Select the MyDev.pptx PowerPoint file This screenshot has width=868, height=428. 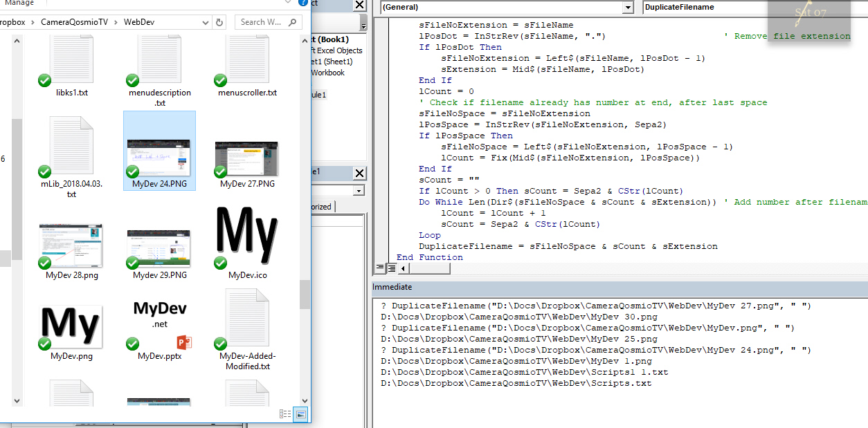(x=160, y=325)
